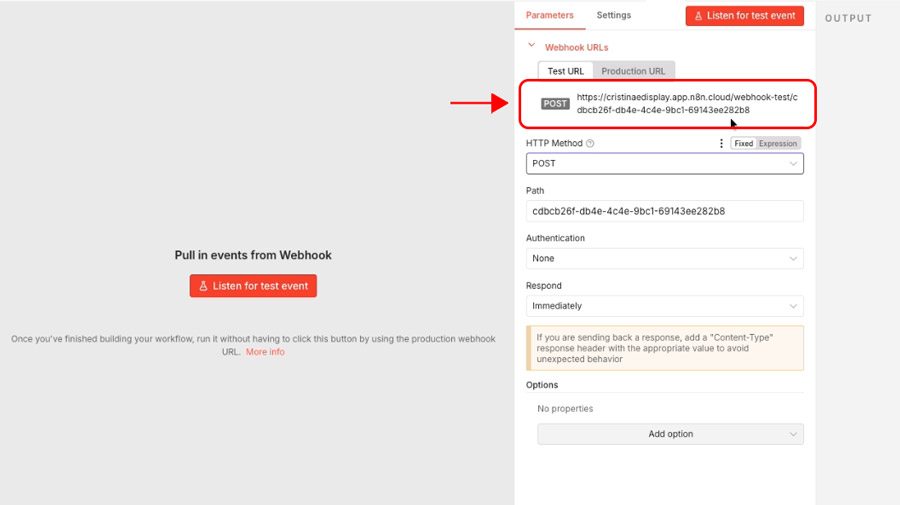Viewport: 900px width, 505px height.
Task: Click the Webhook URLs section heading
Action: (576, 47)
